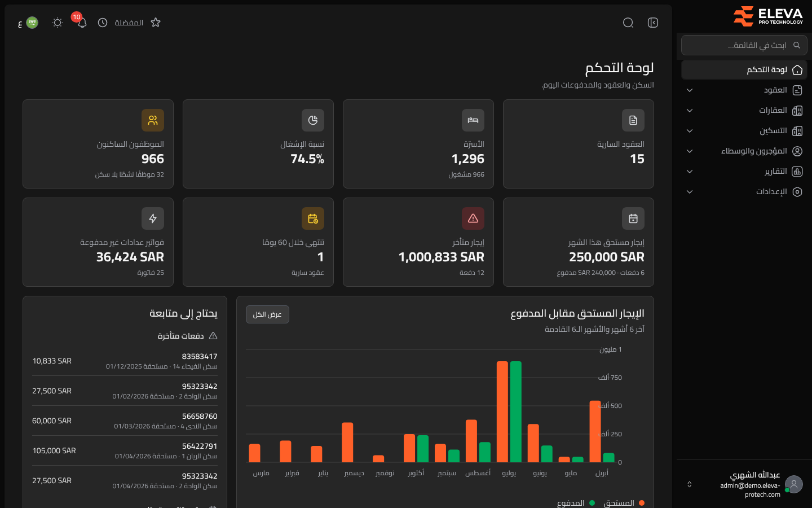Screen dimensions: 812x508
Task: Click the 250,000 SAR rent due value
Action: tap(607, 257)
